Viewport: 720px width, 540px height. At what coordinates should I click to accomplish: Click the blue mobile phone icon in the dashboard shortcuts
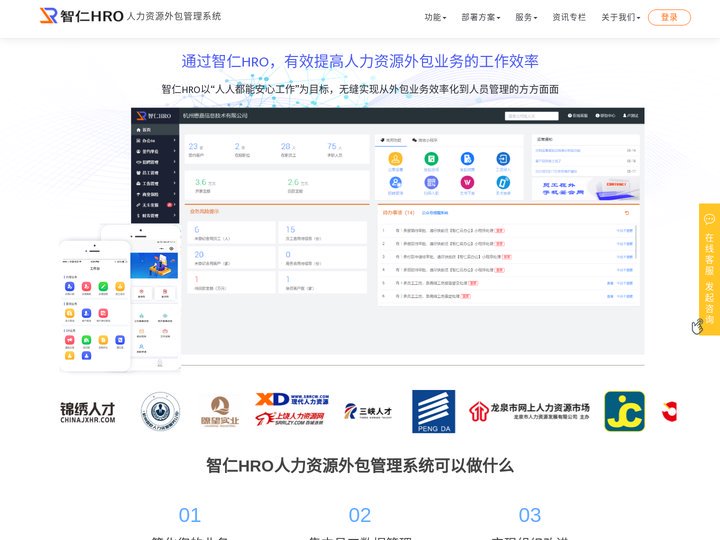(503, 183)
